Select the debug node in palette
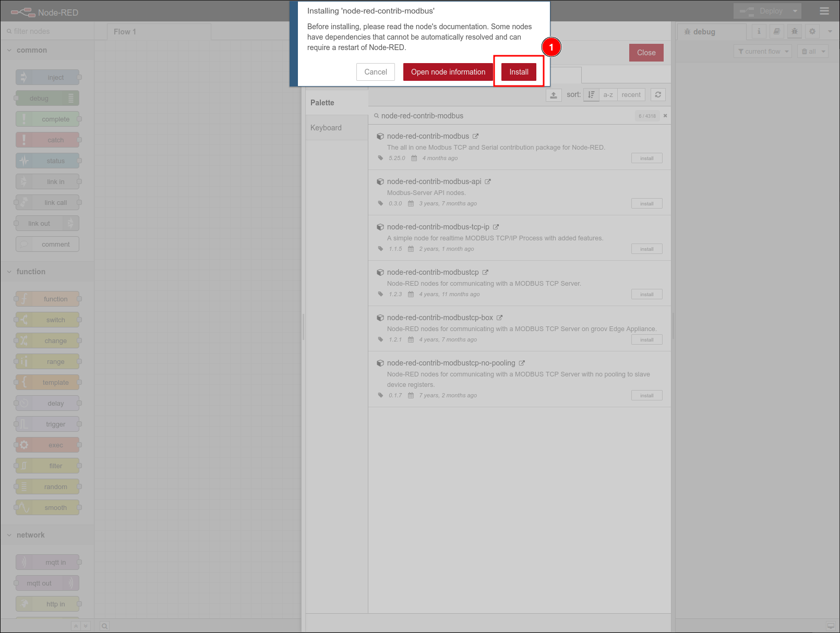The width and height of the screenshot is (840, 633). coord(47,98)
